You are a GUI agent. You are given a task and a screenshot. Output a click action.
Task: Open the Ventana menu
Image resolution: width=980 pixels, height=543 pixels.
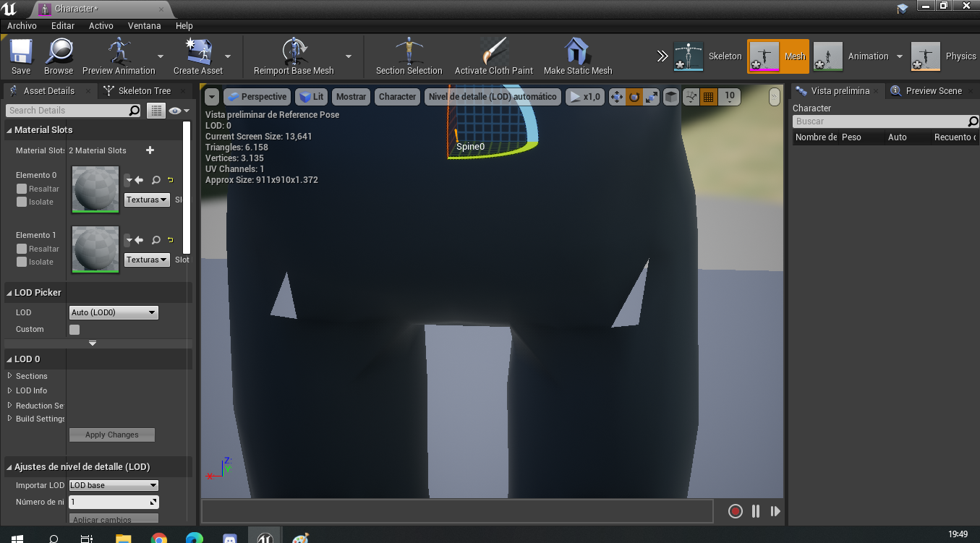[x=145, y=26]
